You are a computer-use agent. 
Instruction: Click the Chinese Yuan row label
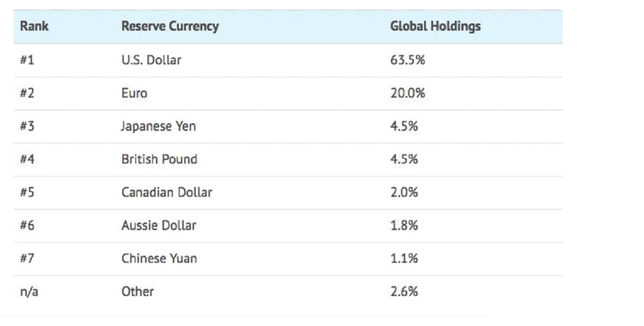159,258
